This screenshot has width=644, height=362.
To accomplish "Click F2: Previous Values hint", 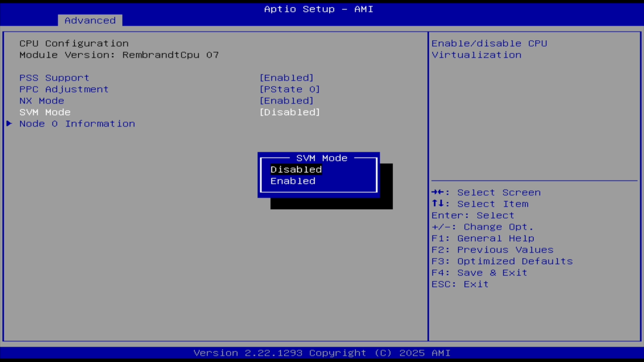I will click(x=493, y=250).
